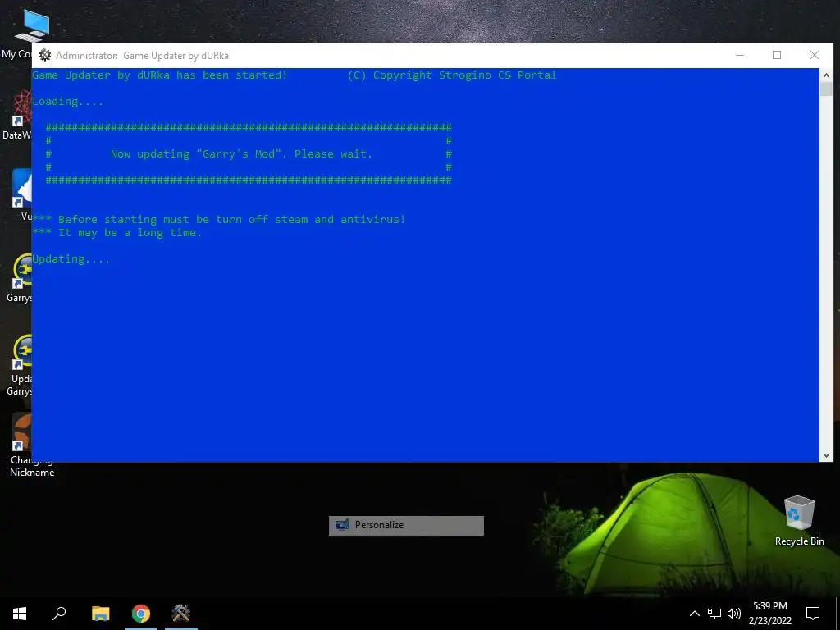Maximize the Game Updater window

pyautogui.click(x=777, y=55)
